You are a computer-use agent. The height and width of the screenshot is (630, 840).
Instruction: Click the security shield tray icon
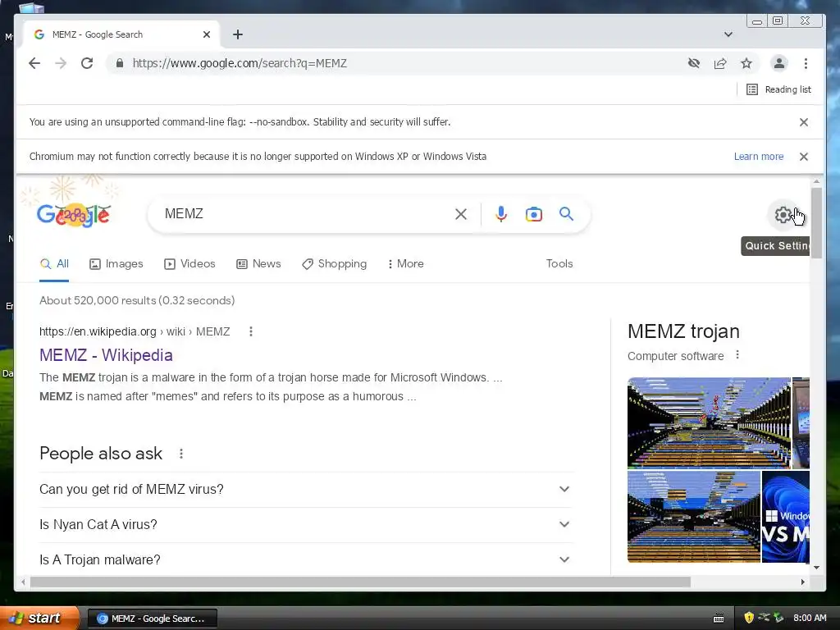[x=749, y=618]
